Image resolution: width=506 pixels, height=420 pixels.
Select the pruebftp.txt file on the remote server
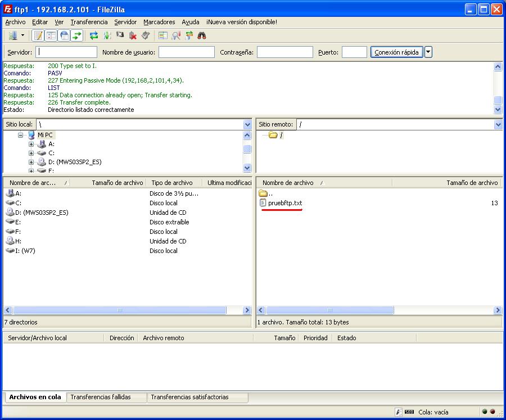286,203
